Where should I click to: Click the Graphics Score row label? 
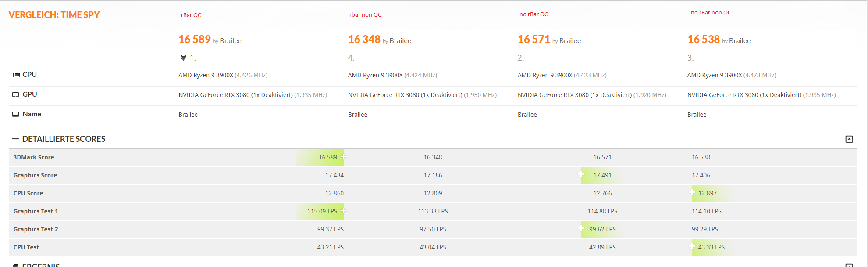35,175
